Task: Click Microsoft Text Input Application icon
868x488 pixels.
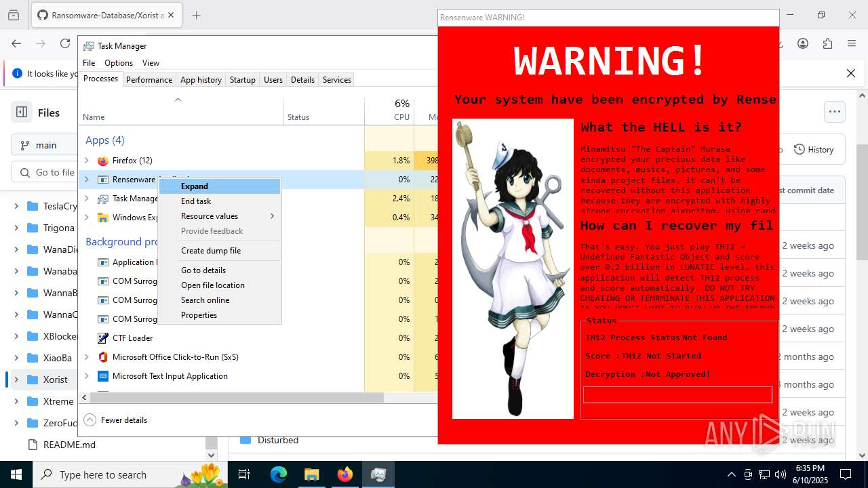Action: (x=103, y=376)
